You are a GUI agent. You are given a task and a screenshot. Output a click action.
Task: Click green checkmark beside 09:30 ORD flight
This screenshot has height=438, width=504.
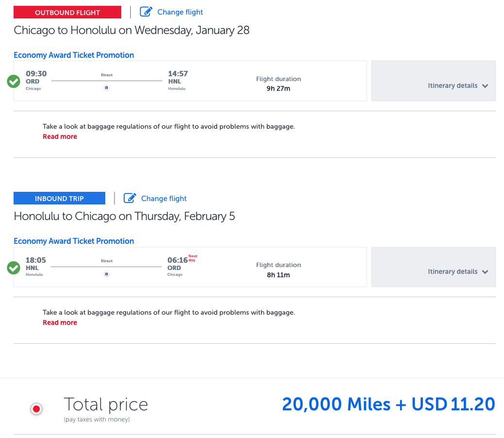(14, 82)
